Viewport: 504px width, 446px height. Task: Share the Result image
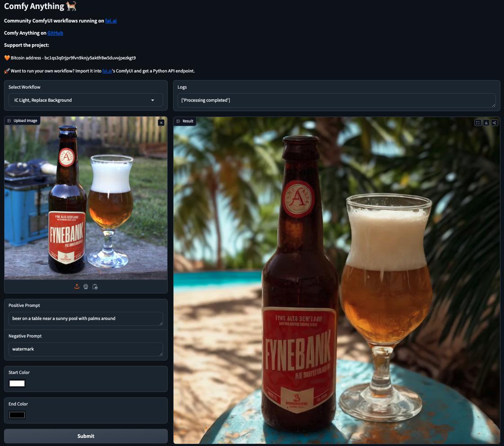(x=495, y=122)
